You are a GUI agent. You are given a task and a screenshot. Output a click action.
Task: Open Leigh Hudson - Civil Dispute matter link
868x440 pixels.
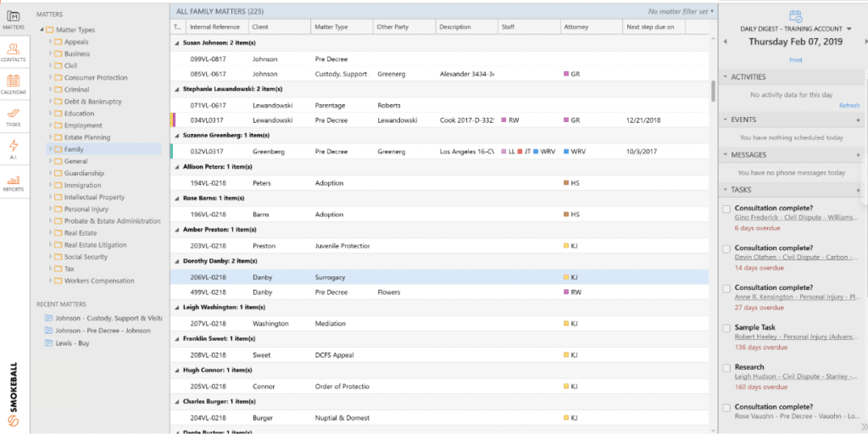(x=796, y=377)
